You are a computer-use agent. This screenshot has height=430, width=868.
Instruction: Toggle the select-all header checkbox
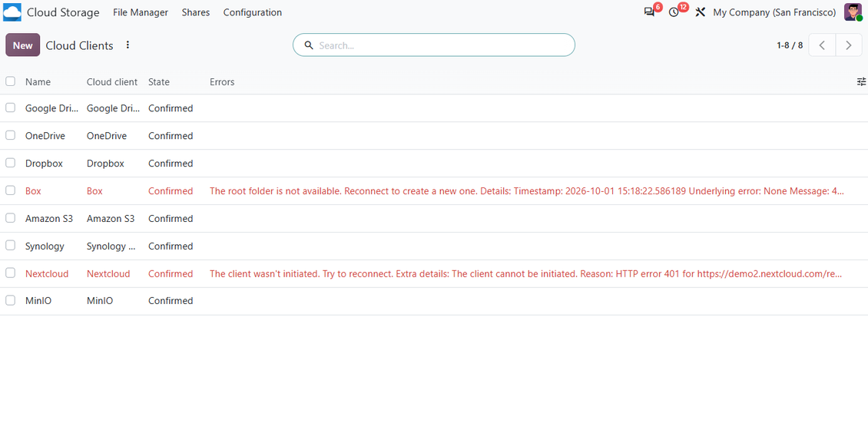(x=11, y=81)
